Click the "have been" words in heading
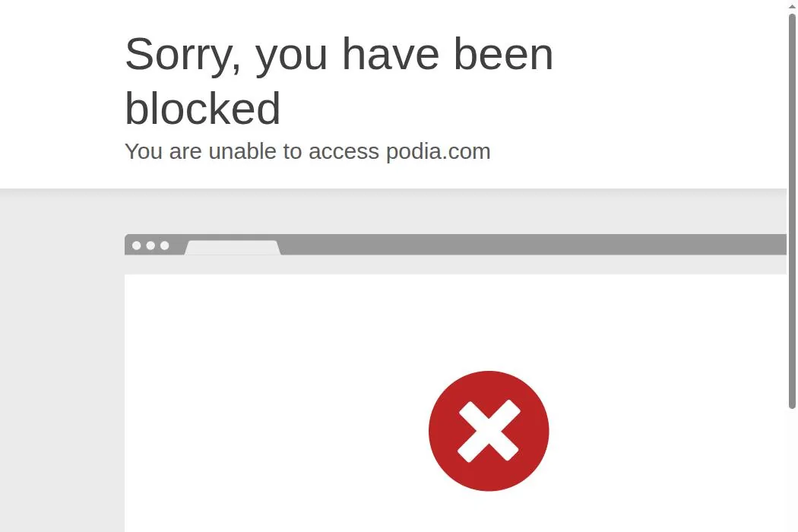Image resolution: width=798 pixels, height=532 pixels. [x=448, y=54]
